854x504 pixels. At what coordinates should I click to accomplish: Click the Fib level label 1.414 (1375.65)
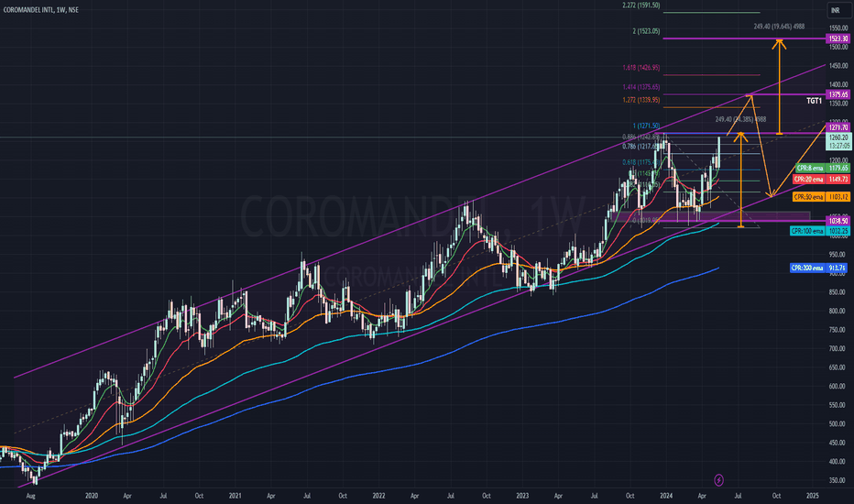point(641,87)
